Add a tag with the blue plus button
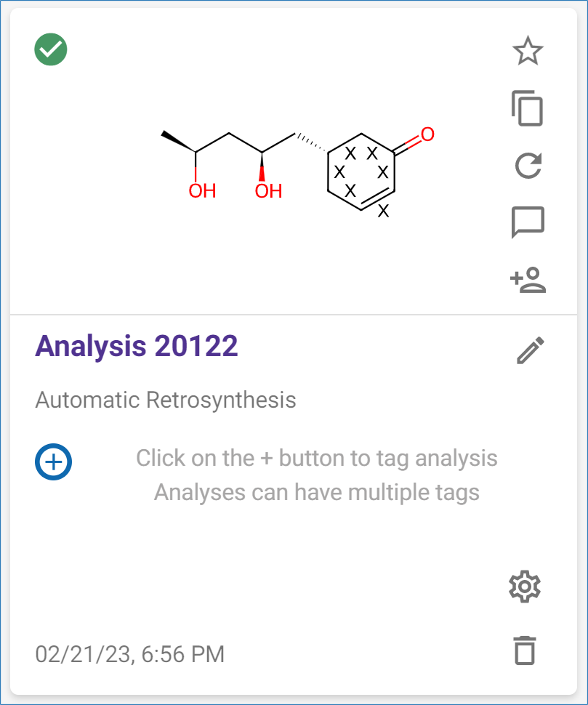 (x=53, y=461)
